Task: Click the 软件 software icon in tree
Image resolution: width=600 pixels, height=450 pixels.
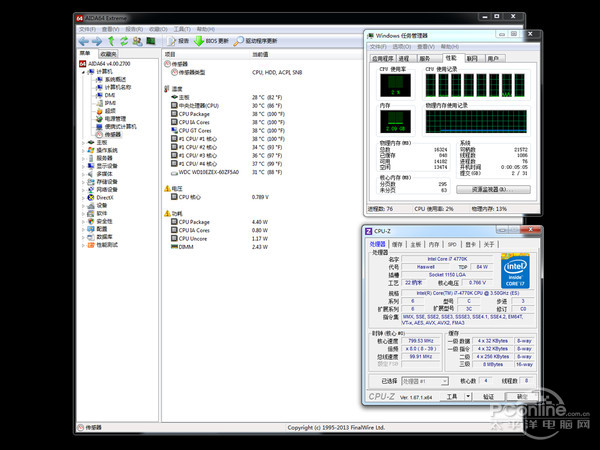Action: click(x=91, y=213)
